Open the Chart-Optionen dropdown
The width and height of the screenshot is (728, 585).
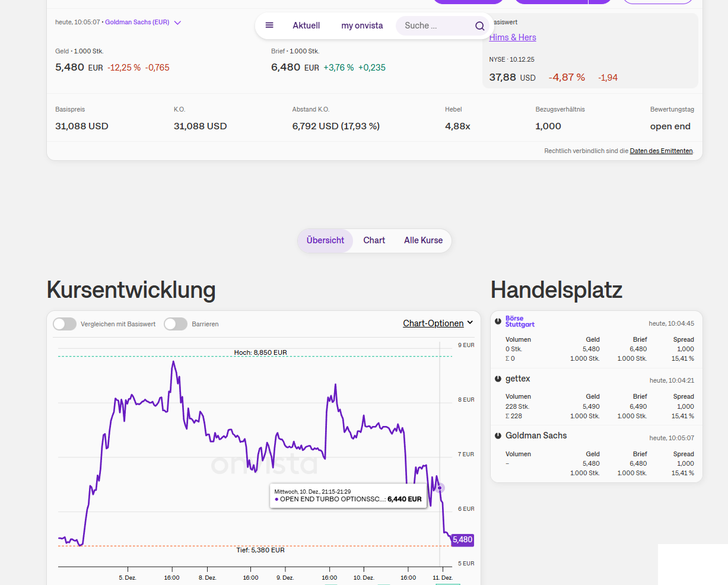pyautogui.click(x=438, y=323)
